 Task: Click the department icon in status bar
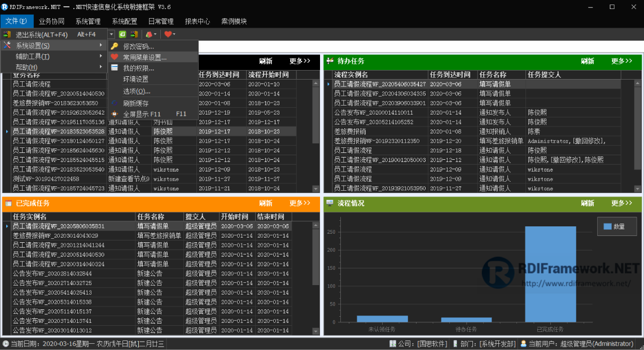tap(455, 343)
